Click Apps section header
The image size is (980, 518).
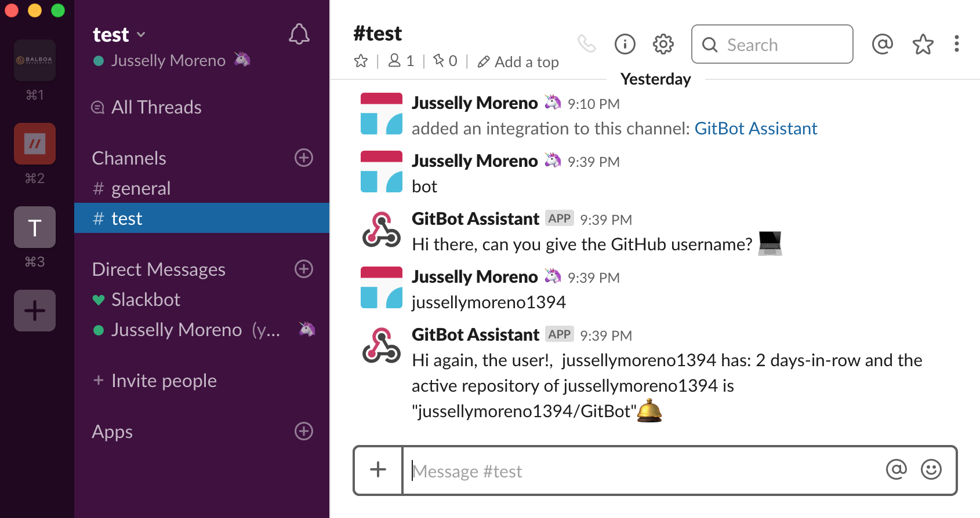coord(112,432)
